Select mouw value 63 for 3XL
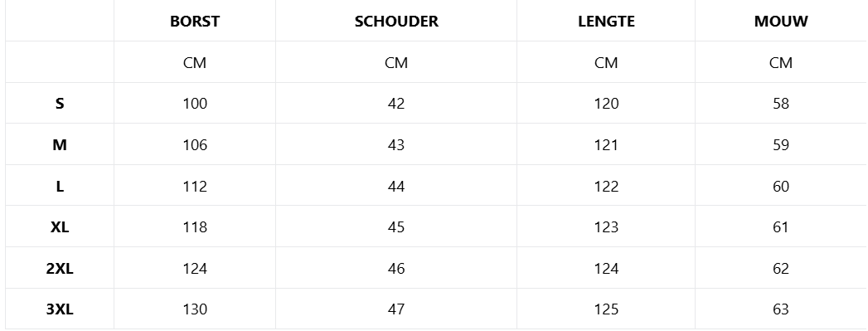Screen dimensions: 868x331 click(x=780, y=309)
